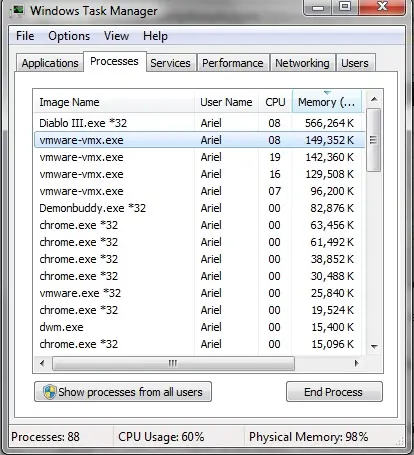The width and height of the screenshot is (414, 455).
Task: Click the right arrow of horizontal scrollbar
Action: [357, 363]
